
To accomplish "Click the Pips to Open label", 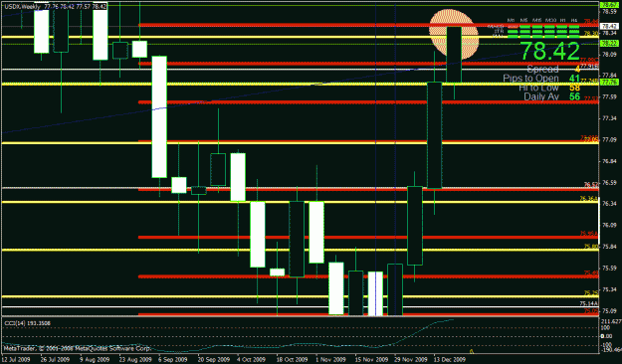I will pos(530,79).
